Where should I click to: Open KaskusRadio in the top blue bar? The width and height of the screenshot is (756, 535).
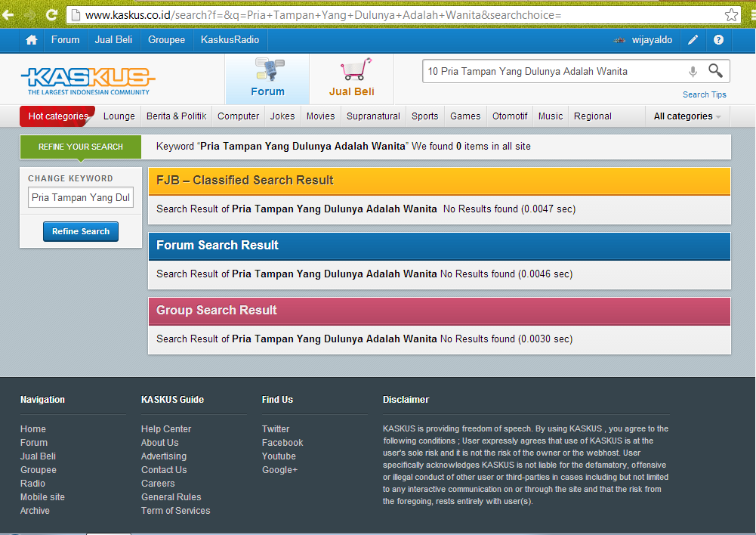[230, 40]
